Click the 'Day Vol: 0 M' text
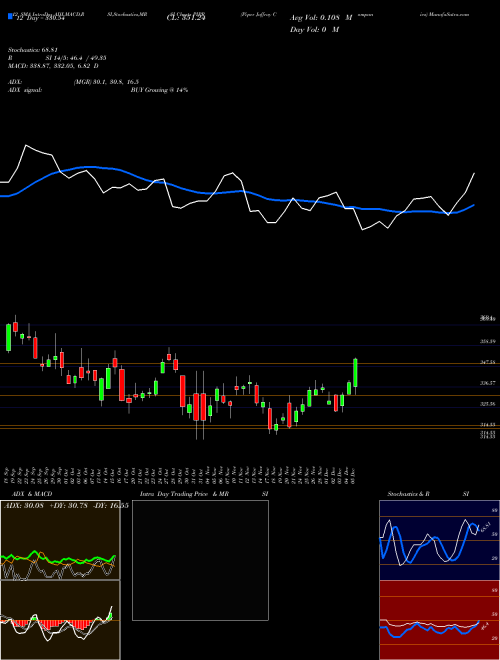Screen dimensions: 500x660 point(314,30)
